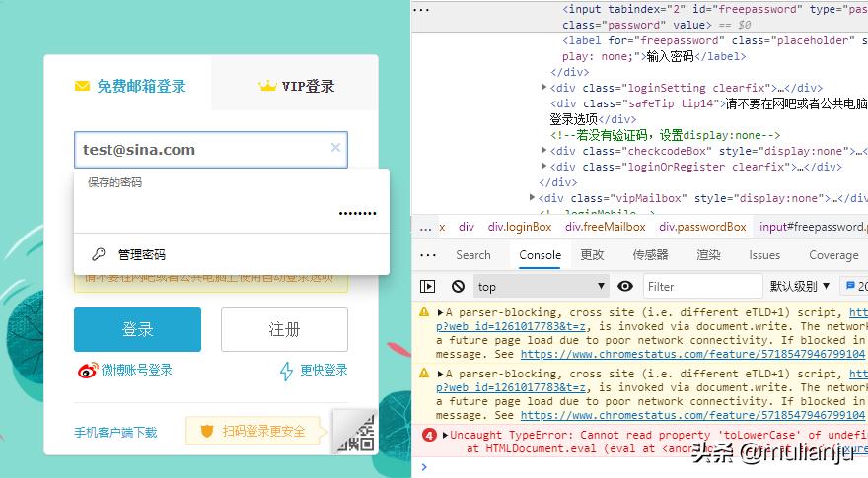Select div.passwordBox in the breadcrumb
Viewport: 868px width, 478px height.
pyautogui.click(x=702, y=227)
